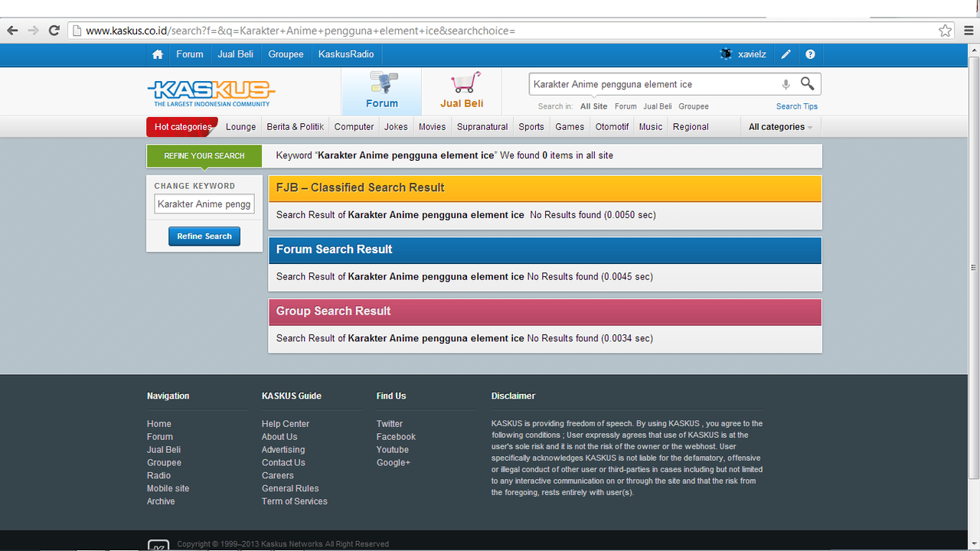
Task: Open the Supranatural category
Action: tap(482, 127)
